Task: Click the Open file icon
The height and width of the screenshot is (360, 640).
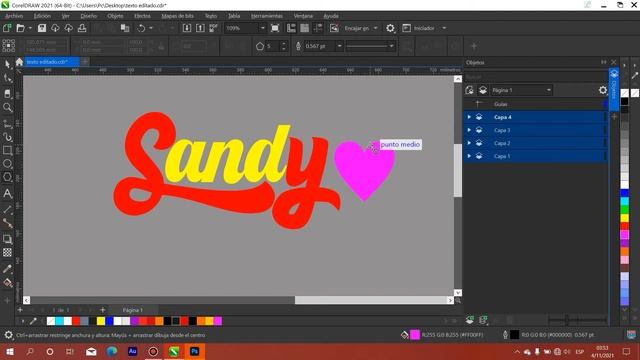Action: point(20,28)
